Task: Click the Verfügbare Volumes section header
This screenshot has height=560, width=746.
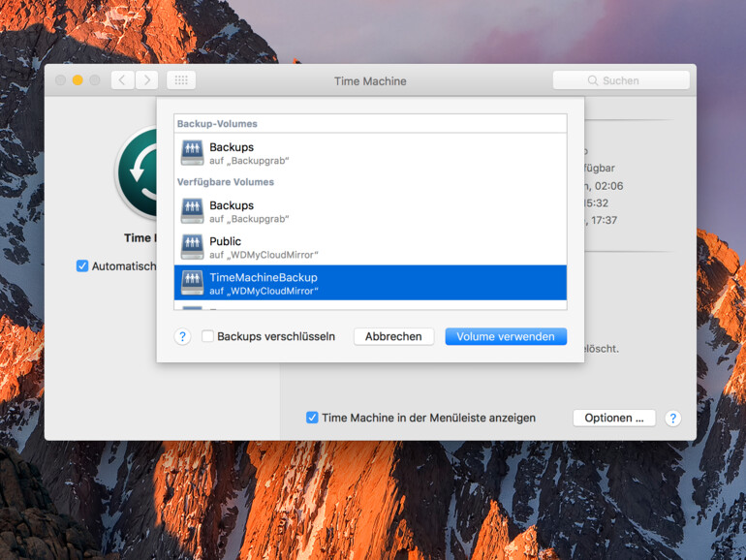Action: 226,182
